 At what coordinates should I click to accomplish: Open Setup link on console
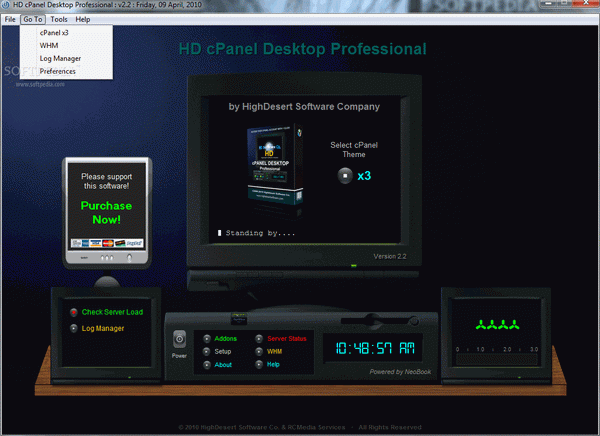(223, 351)
